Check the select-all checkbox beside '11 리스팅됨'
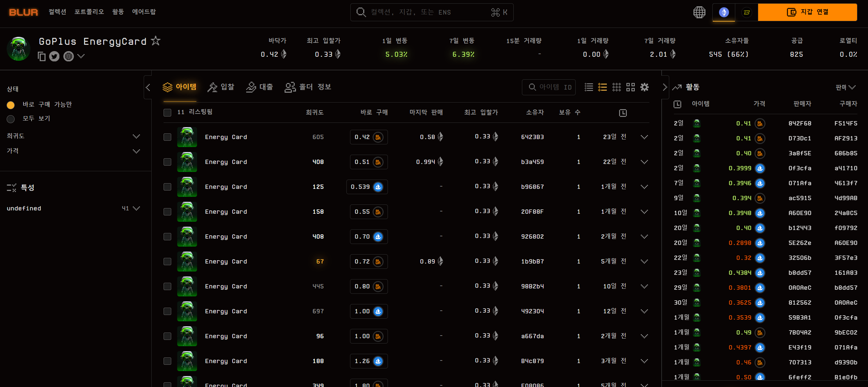Screen dimensions: 868x387 (x=168, y=113)
